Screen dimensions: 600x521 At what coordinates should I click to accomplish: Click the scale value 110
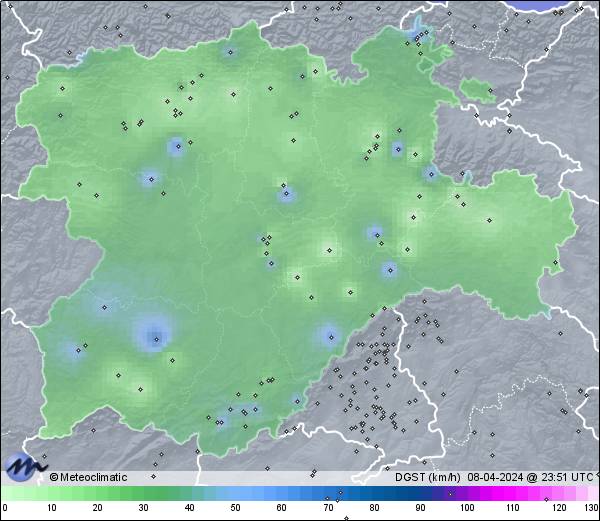513,508
